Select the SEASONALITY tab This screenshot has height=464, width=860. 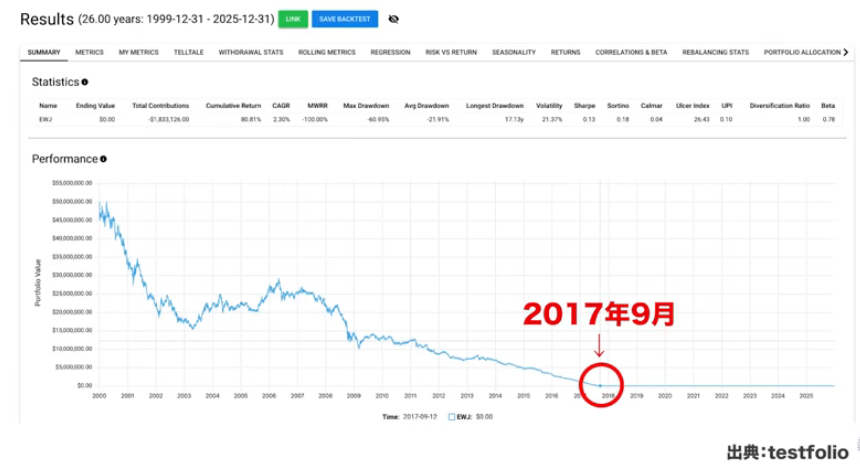(514, 52)
